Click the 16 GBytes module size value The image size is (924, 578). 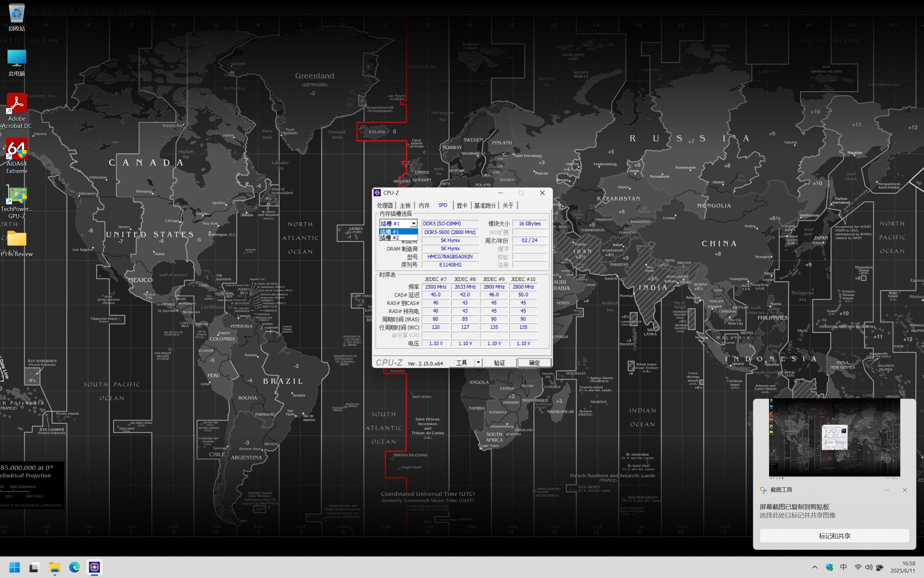tap(530, 224)
